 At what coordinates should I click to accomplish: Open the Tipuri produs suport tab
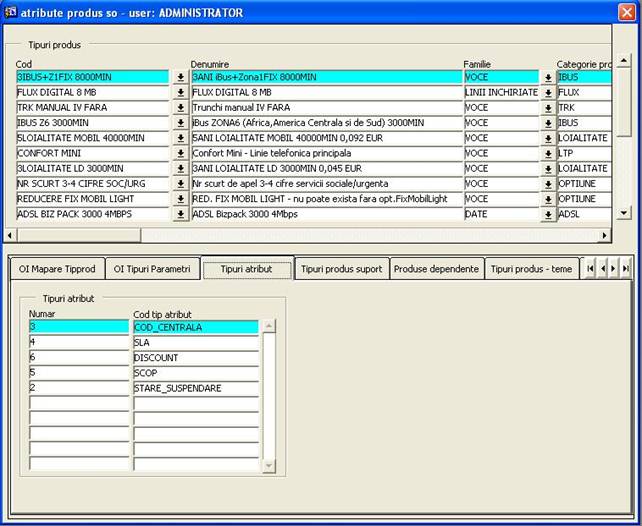click(341, 269)
